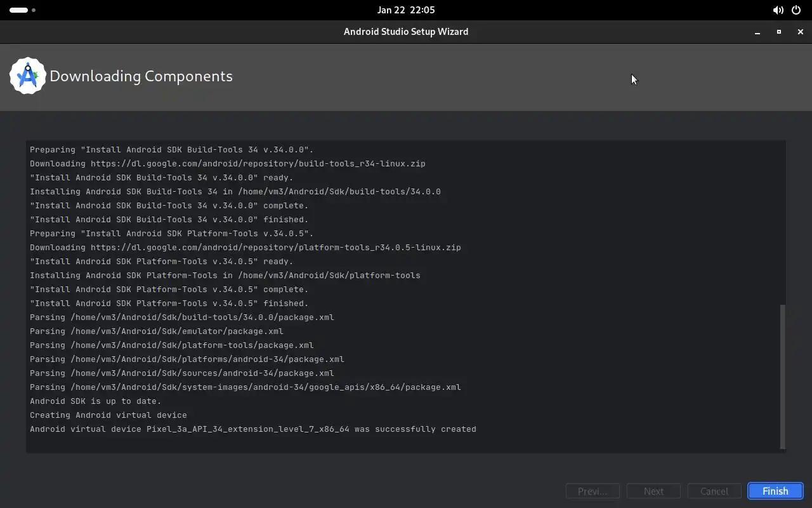The height and width of the screenshot is (508, 812).
Task: Close the Android Studio Setup Wizard
Action: [x=801, y=32]
